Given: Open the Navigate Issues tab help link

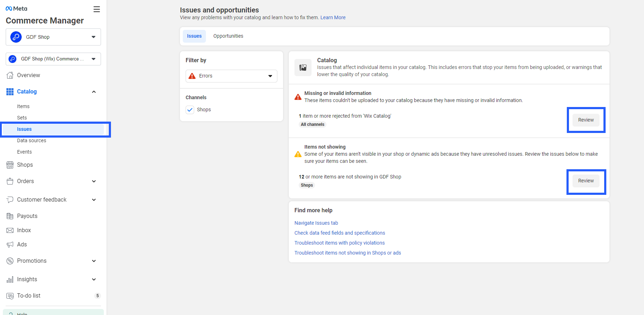Looking at the screenshot, I should point(316,223).
